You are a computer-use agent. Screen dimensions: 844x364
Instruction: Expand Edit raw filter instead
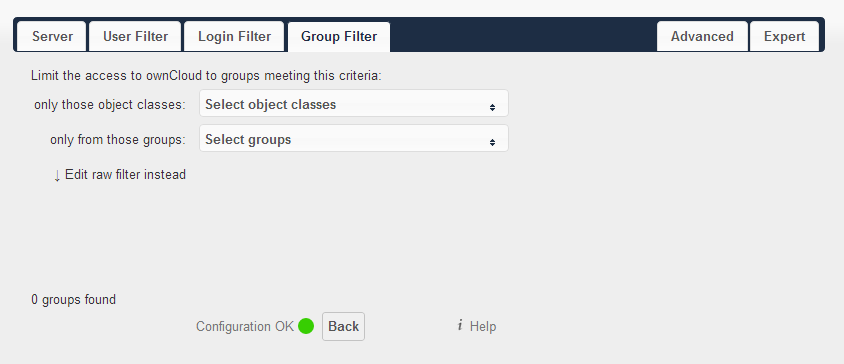coord(125,174)
